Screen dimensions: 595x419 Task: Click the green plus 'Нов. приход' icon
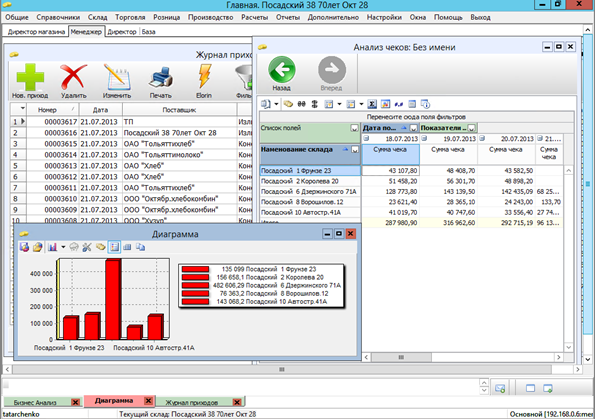30,77
